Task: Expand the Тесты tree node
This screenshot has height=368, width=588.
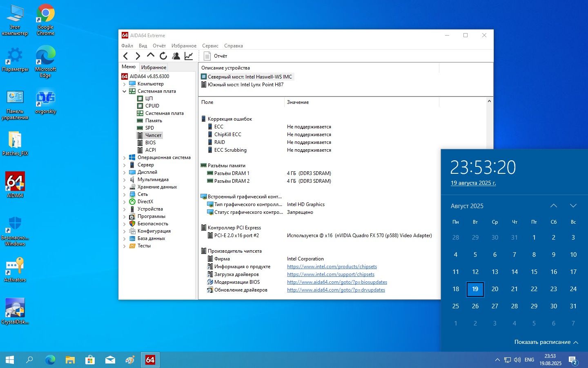Action: click(x=125, y=246)
